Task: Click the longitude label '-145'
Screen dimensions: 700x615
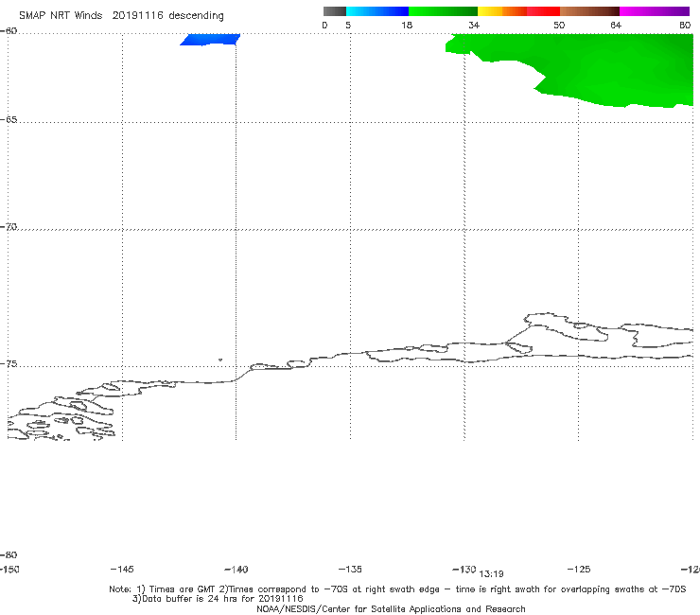Action: [122, 569]
